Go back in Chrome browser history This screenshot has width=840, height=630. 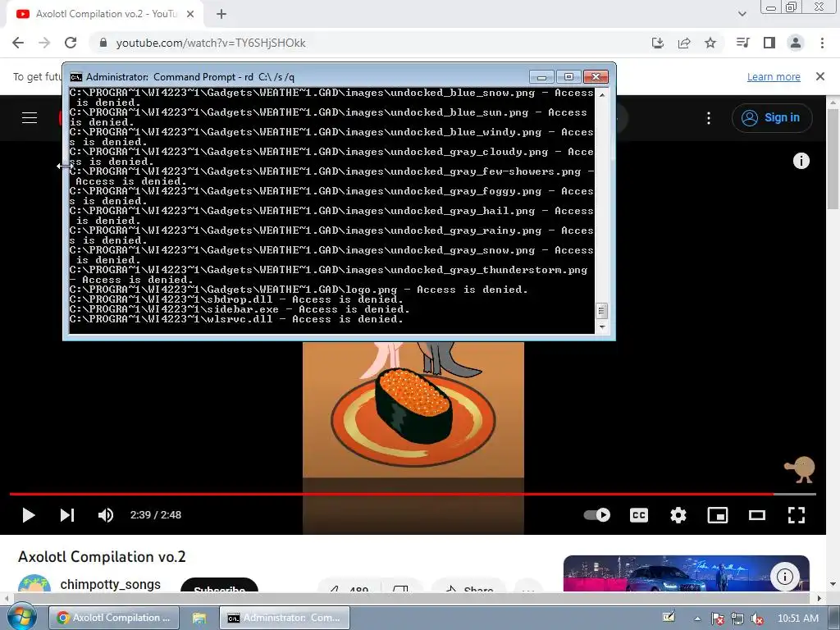(18, 43)
